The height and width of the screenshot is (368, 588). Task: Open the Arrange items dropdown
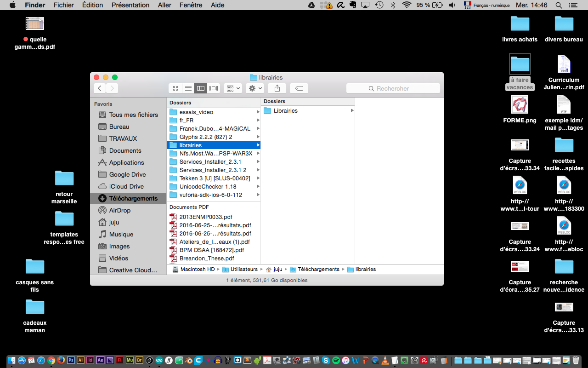pyautogui.click(x=233, y=88)
